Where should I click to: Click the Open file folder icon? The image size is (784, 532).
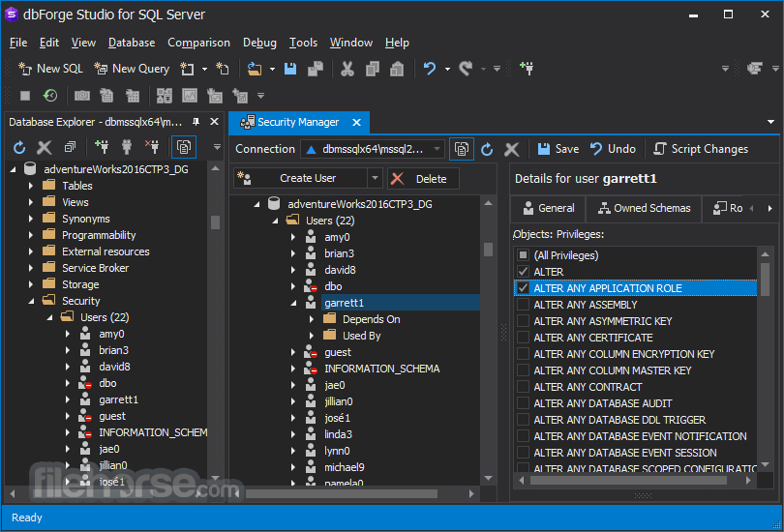(x=255, y=69)
